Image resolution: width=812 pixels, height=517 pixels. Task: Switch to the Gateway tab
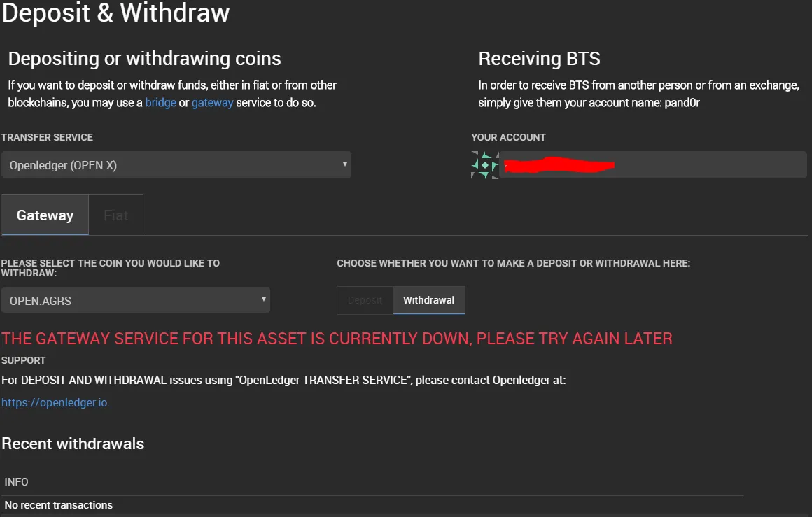click(45, 215)
